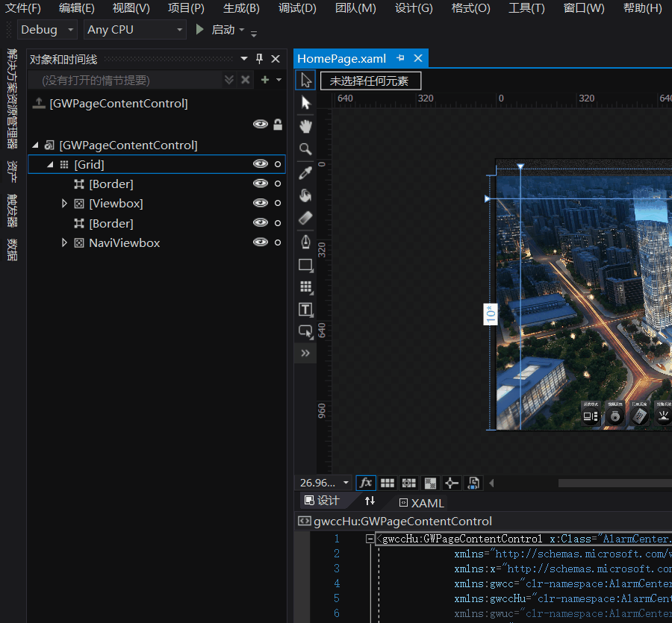This screenshot has width=672, height=623.
Task: Toggle visibility of the [Viewbox] element
Action: (x=260, y=203)
